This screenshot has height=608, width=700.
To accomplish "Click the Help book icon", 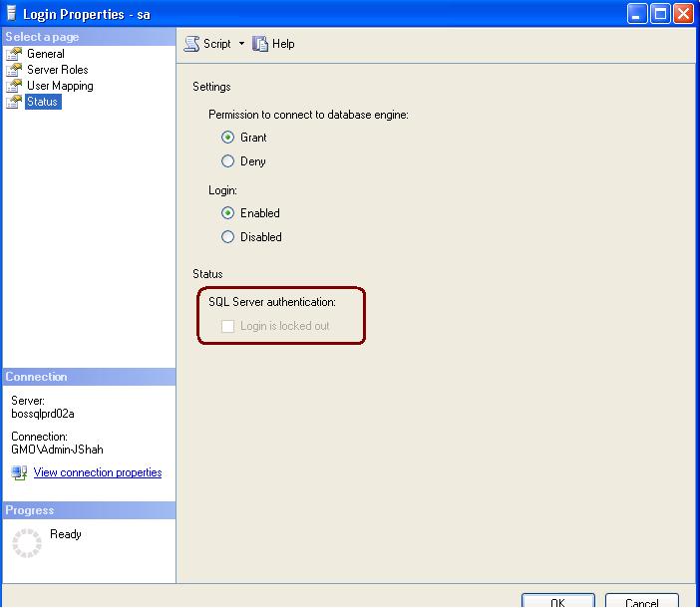I will click(260, 44).
